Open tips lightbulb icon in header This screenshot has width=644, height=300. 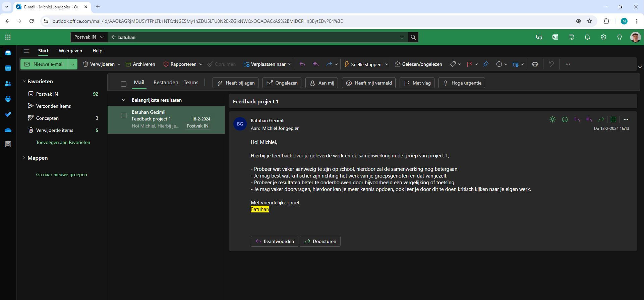(620, 37)
